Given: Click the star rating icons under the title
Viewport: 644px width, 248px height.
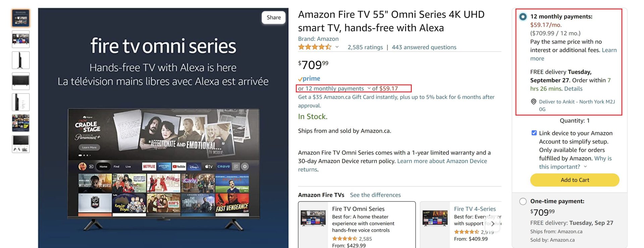Looking at the screenshot, I should [x=315, y=47].
